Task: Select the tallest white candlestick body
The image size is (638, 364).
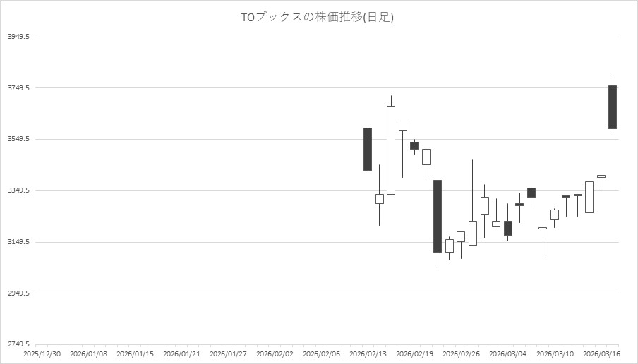Action: tap(391, 150)
